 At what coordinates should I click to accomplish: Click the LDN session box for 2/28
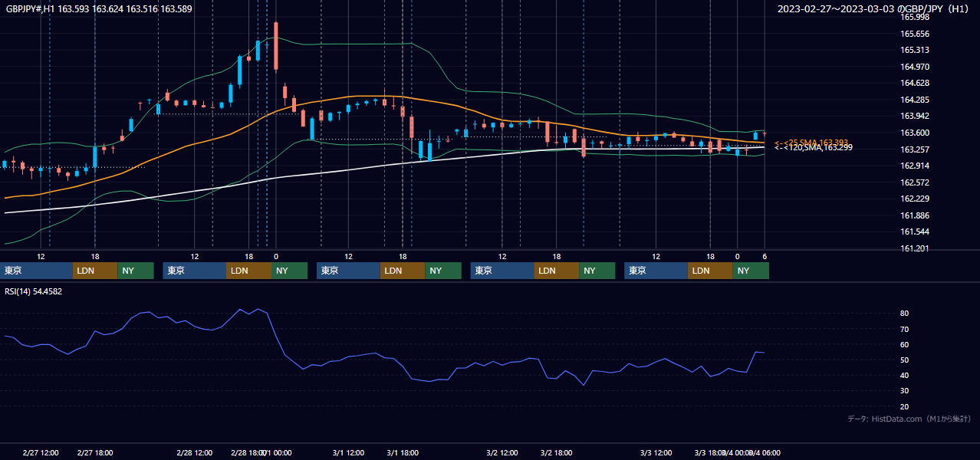(x=248, y=271)
